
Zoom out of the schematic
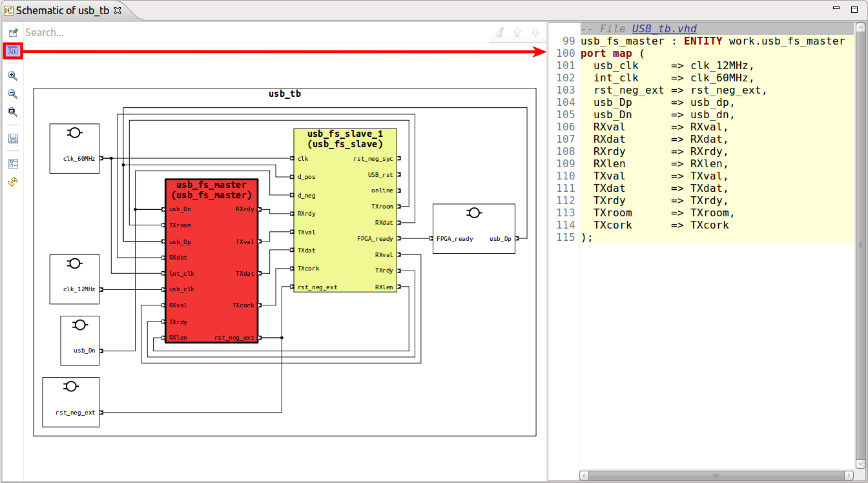click(12, 94)
